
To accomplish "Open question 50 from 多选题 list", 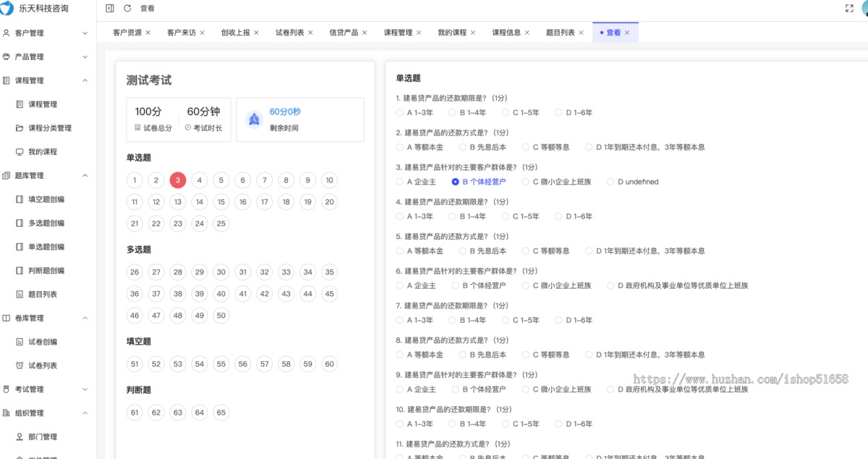I will (221, 315).
